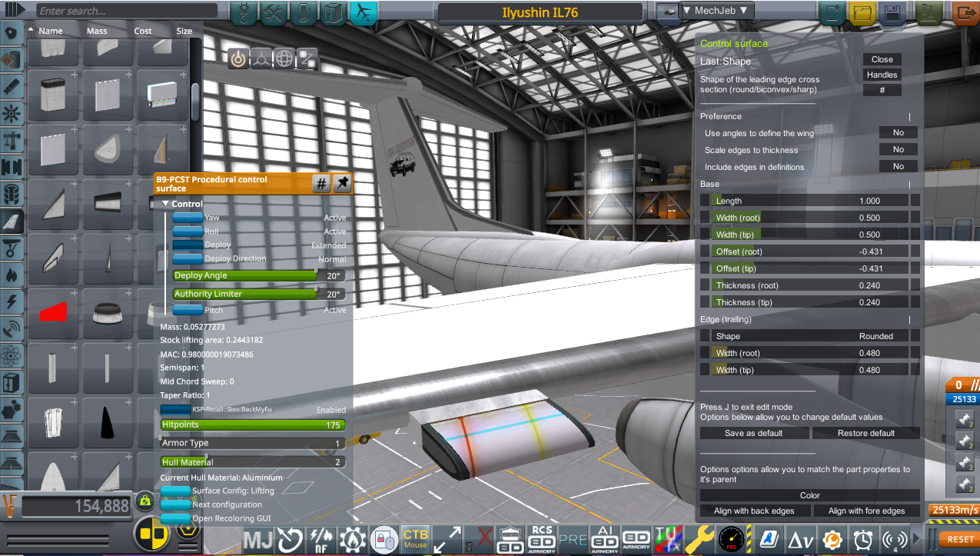
Task: Sort parts list by Size
Action: 184,31
